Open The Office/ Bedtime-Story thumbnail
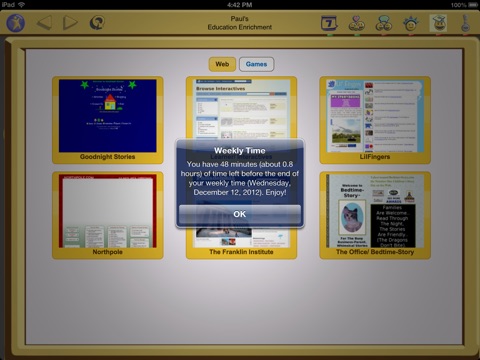The height and width of the screenshot is (360, 480). tap(375, 215)
